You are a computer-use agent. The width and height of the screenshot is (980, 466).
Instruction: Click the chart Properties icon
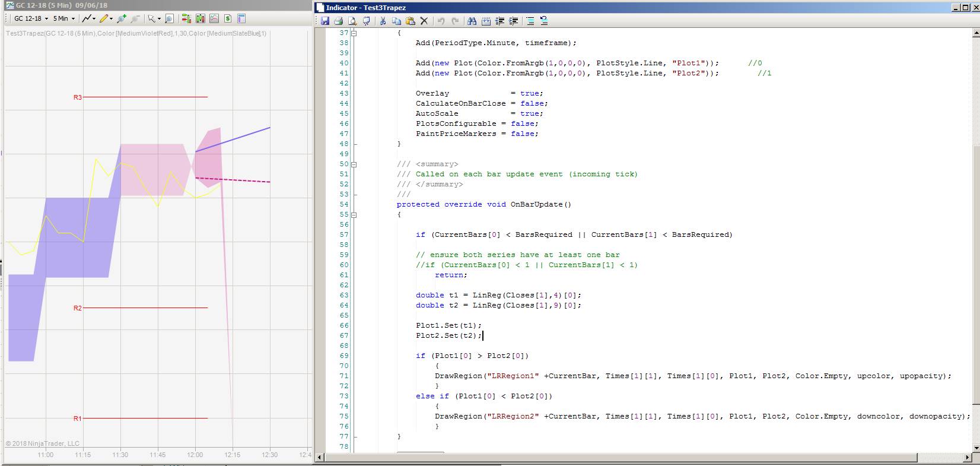point(241,18)
